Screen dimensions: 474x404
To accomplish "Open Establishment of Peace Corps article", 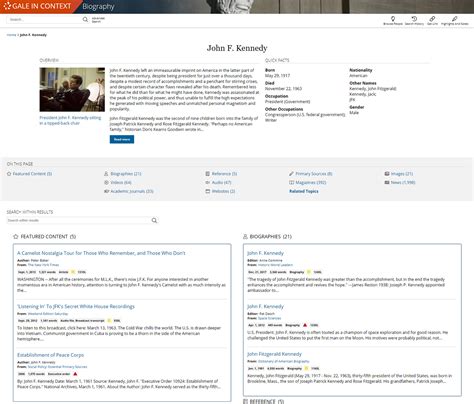I will tap(50, 355).
